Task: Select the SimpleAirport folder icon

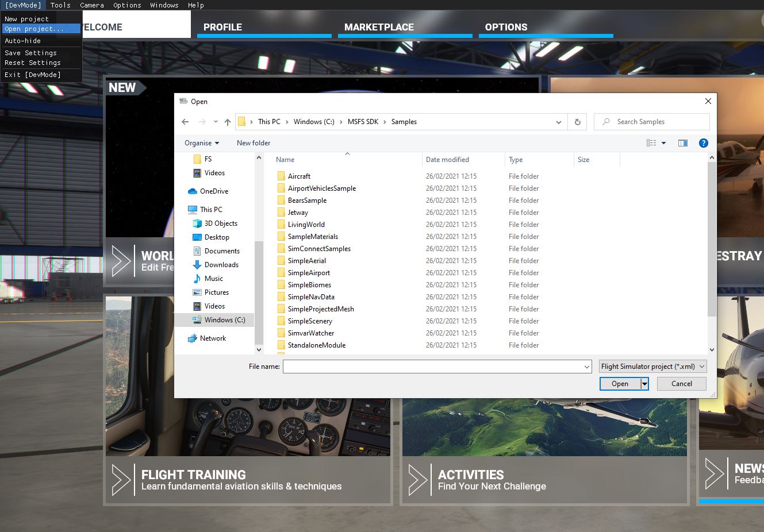Action: pyautogui.click(x=281, y=273)
